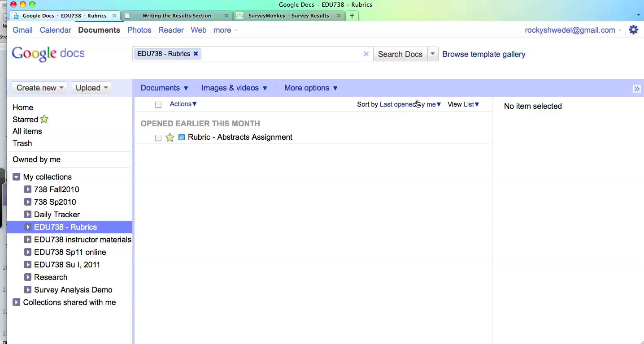Open the Create new dropdown

[39, 88]
